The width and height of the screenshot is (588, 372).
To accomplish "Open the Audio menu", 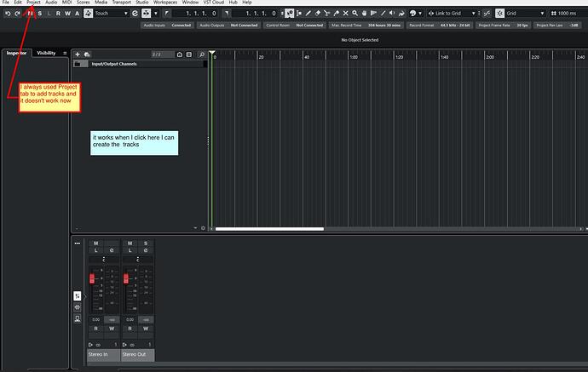I will tap(51, 3).
